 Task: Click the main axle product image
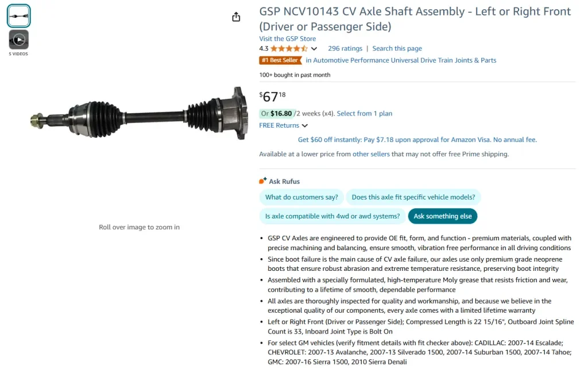139,115
